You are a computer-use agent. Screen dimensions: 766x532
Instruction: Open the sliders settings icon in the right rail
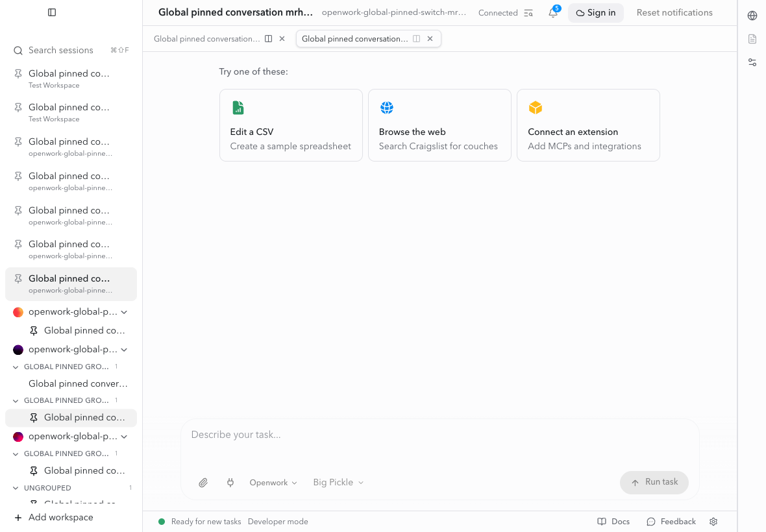[752, 62]
